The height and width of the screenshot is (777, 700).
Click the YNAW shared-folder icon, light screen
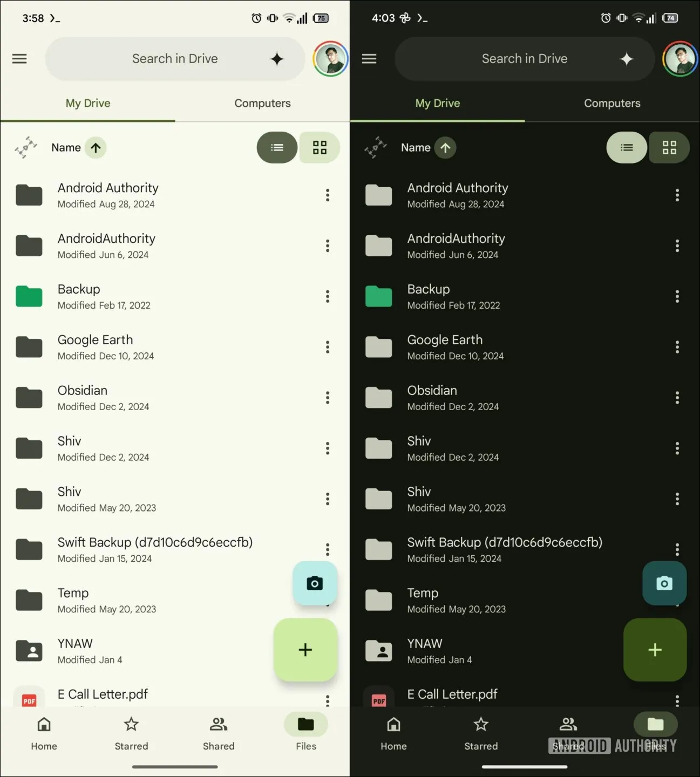29,651
